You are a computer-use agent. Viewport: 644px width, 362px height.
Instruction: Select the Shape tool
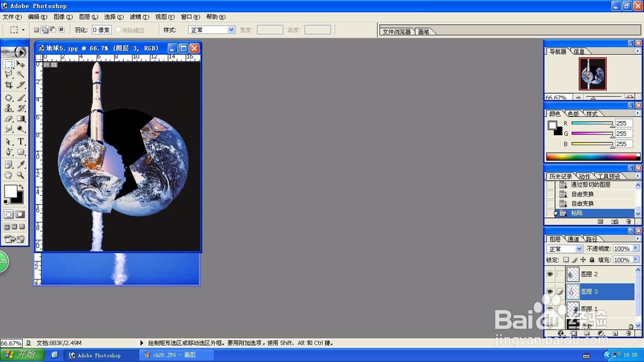tap(21, 152)
